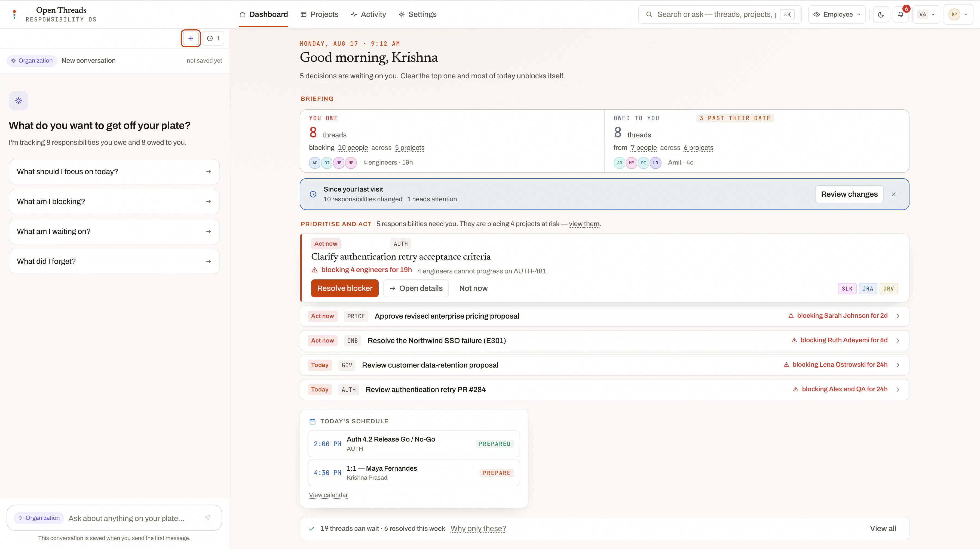Click the clock icon in last visit banner

[313, 194]
